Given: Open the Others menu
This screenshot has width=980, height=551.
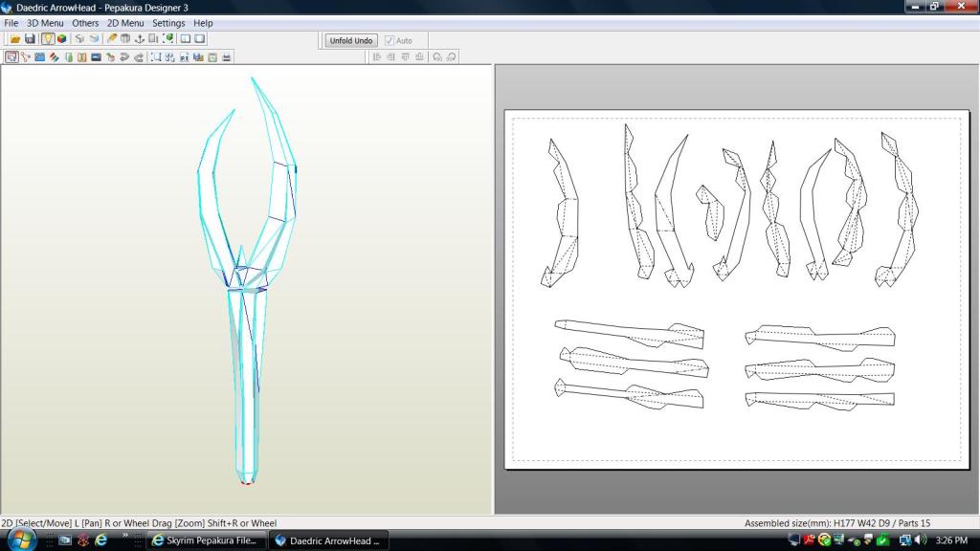Looking at the screenshot, I should pos(85,23).
